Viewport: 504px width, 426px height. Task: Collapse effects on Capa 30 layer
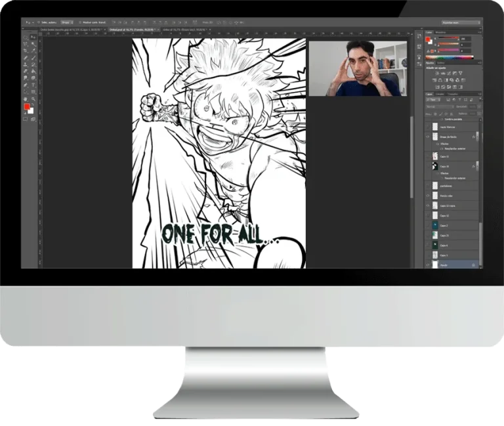point(477,167)
